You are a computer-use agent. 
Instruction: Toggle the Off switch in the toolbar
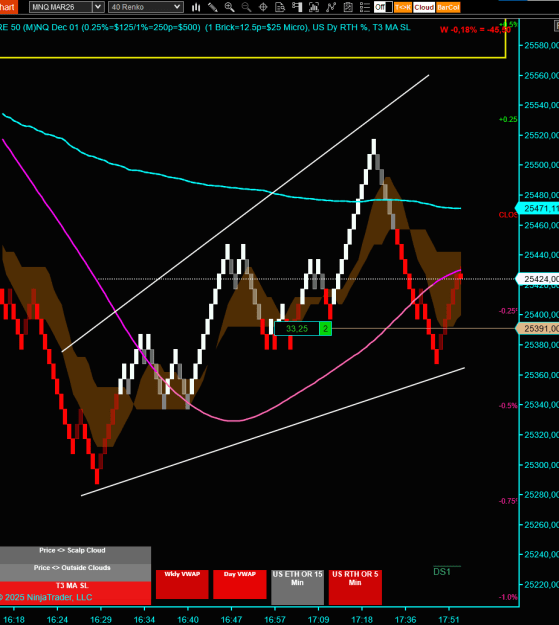(383, 7)
